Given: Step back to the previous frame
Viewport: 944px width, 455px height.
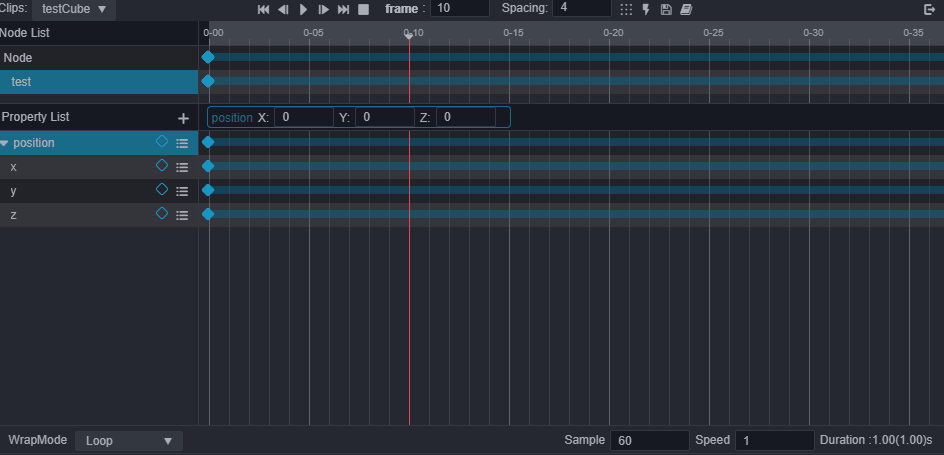Looking at the screenshot, I should (x=283, y=9).
